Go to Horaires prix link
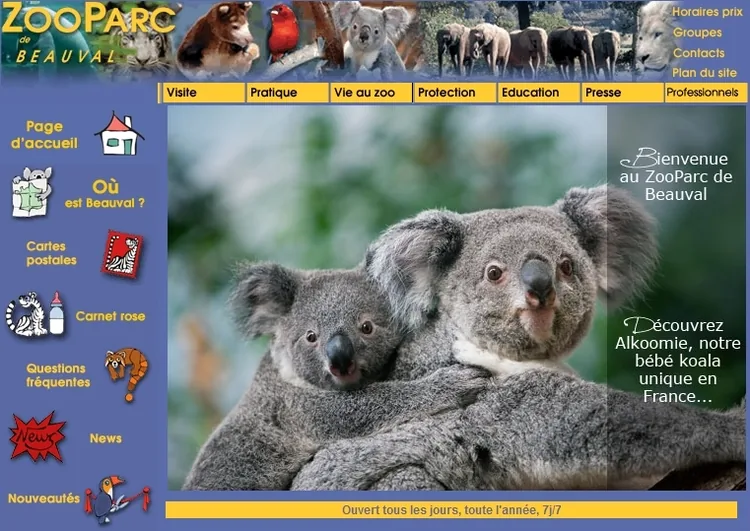 tap(707, 12)
